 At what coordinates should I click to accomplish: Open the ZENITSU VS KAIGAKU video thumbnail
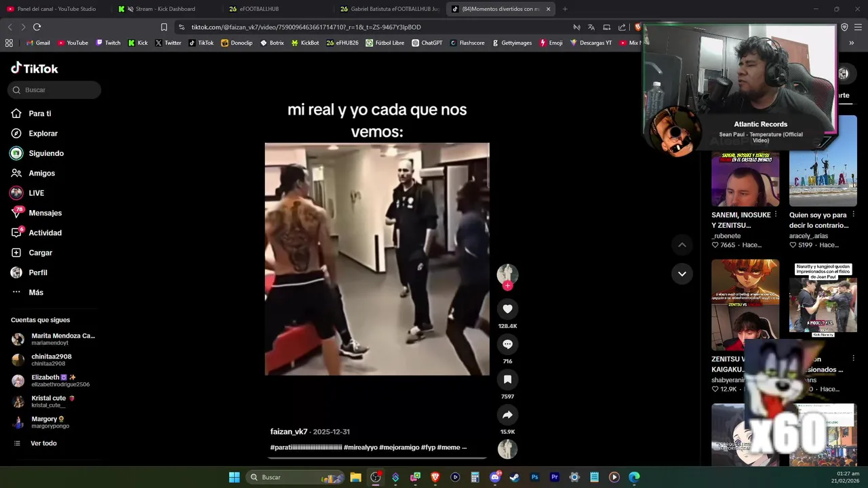tap(745, 304)
